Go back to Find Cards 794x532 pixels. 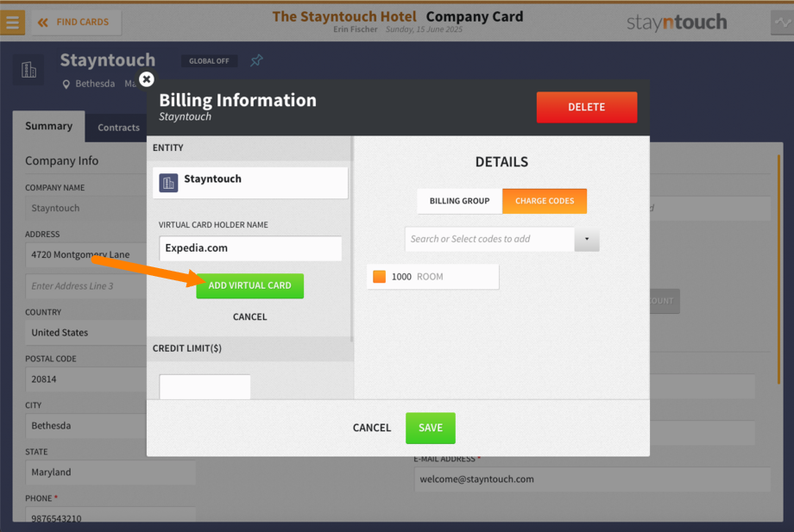[x=77, y=22]
